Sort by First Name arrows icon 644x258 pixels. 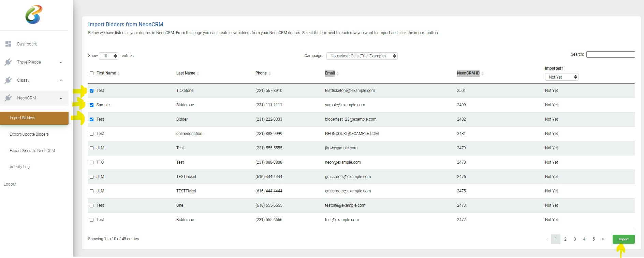[118, 73]
